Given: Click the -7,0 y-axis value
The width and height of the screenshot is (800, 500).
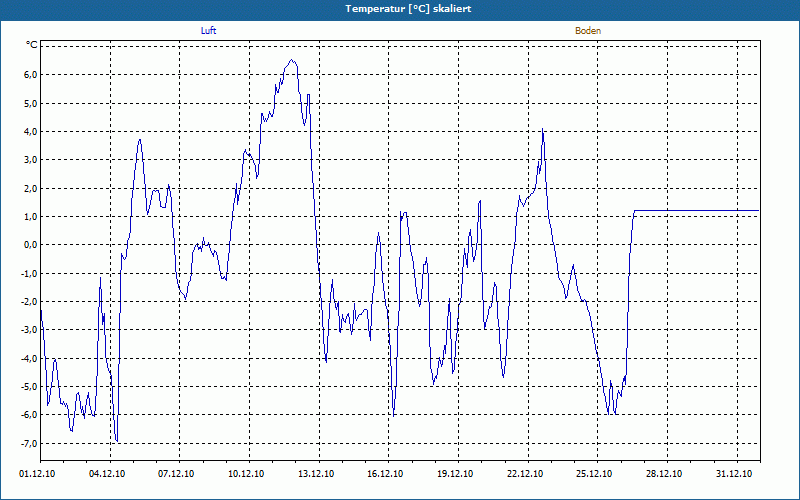Looking at the screenshot, I should 30,443.
